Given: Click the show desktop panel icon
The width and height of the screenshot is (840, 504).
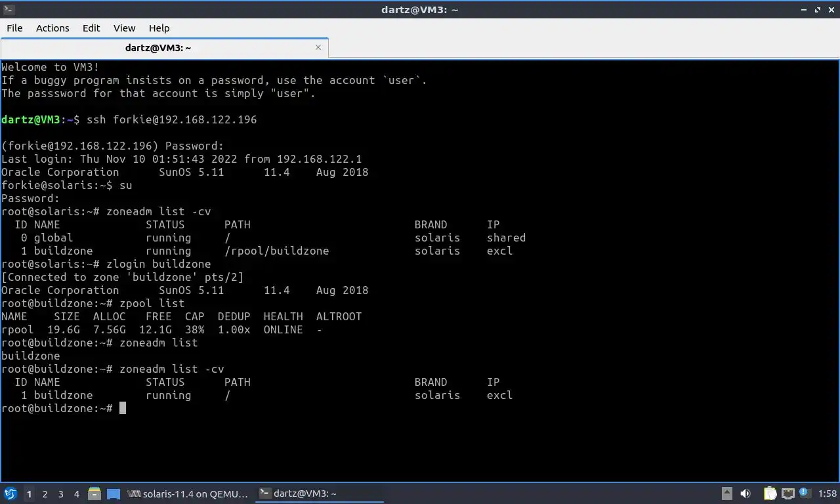Looking at the screenshot, I should tap(114, 493).
